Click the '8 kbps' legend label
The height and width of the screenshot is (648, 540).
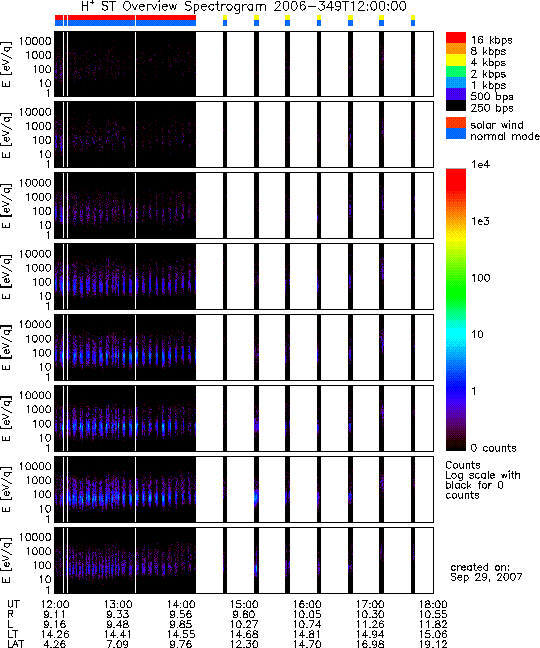coord(488,51)
